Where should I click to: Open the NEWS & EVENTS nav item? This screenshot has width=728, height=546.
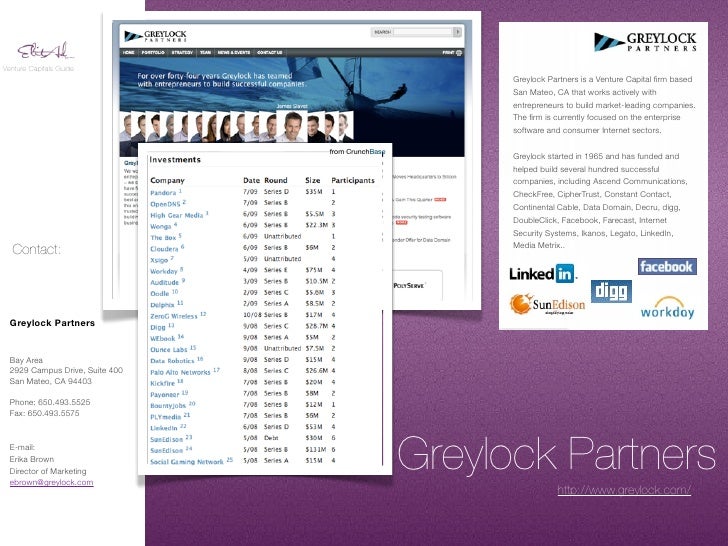[234, 52]
